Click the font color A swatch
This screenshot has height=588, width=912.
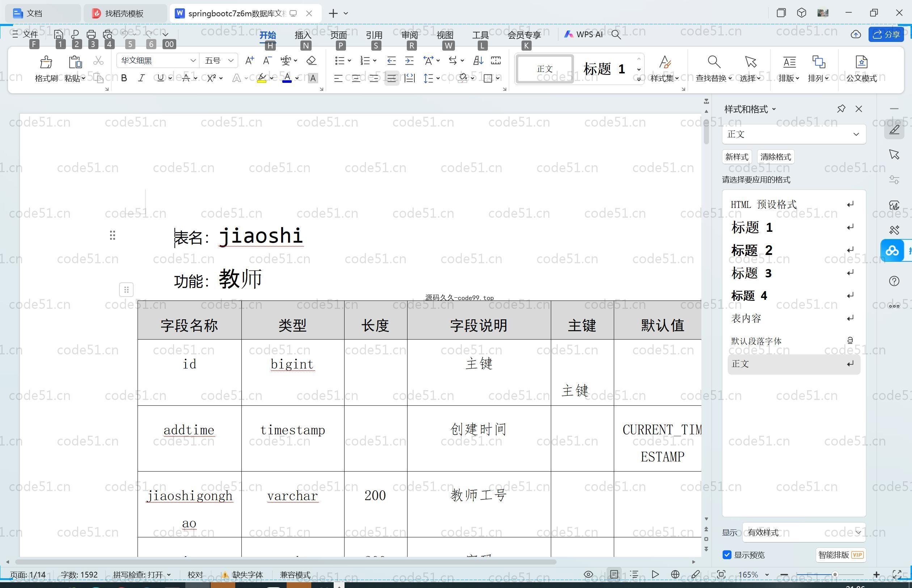click(x=287, y=78)
